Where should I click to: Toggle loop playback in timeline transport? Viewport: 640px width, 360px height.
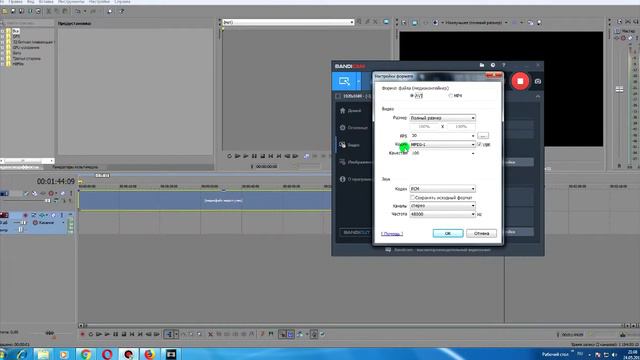[91, 334]
